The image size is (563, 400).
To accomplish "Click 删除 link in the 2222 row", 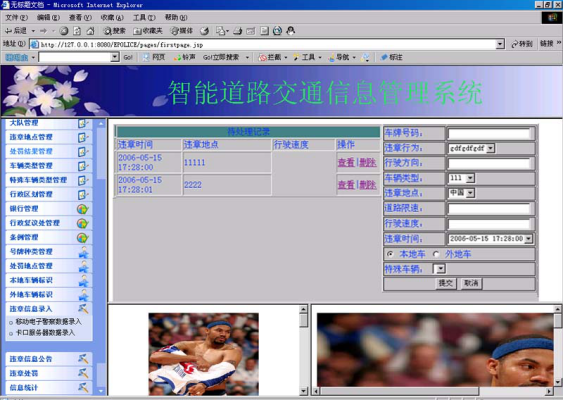I will click(368, 185).
